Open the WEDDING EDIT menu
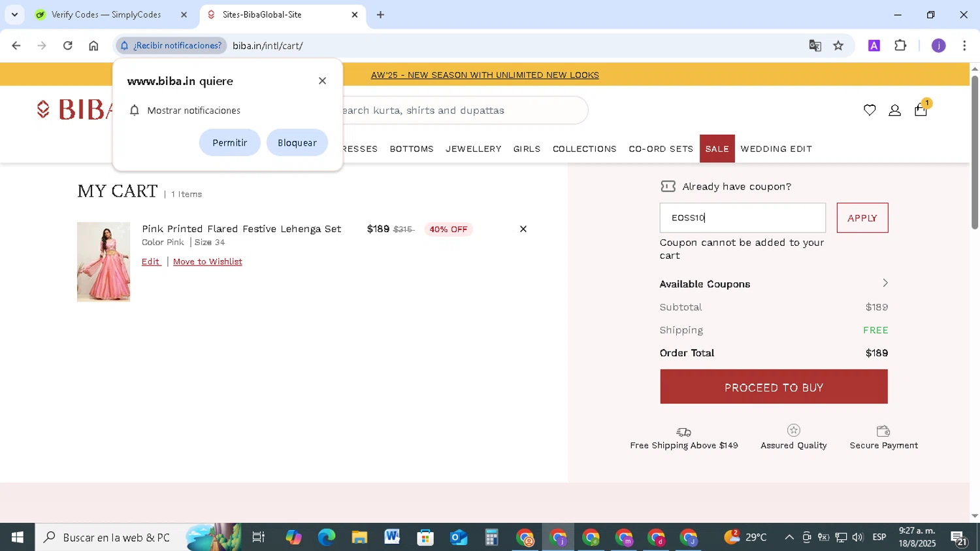Viewport: 980px width, 551px height. pyautogui.click(x=776, y=149)
